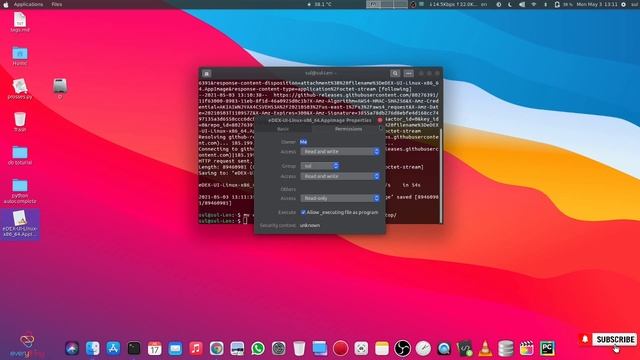Open the terminal hamburger menu button
640x360 pixels.
coord(409,73)
